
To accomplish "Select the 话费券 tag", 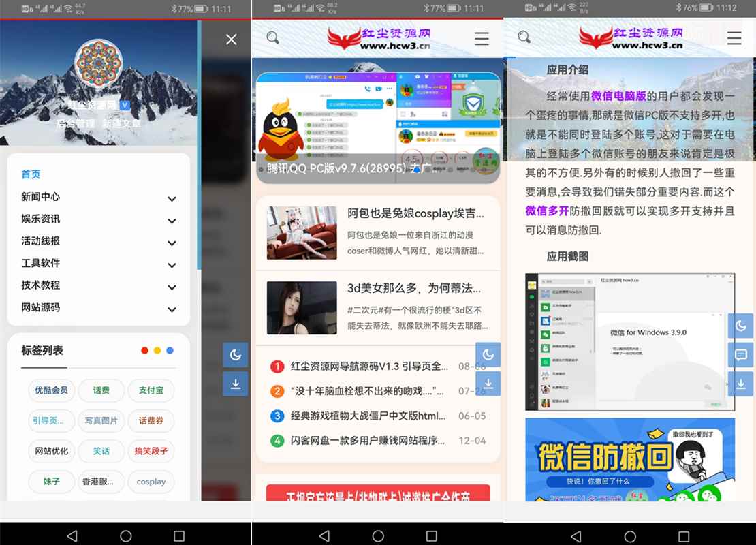I will (x=151, y=420).
